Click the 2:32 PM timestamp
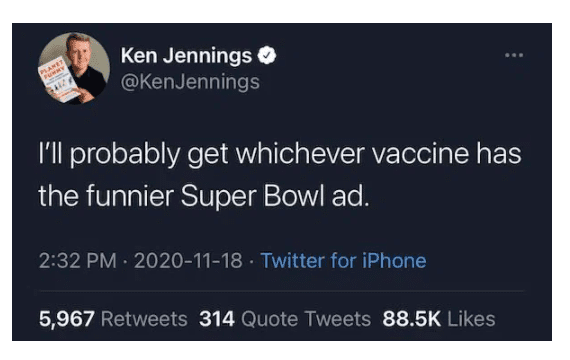The height and width of the screenshot is (360, 570). click(x=78, y=261)
